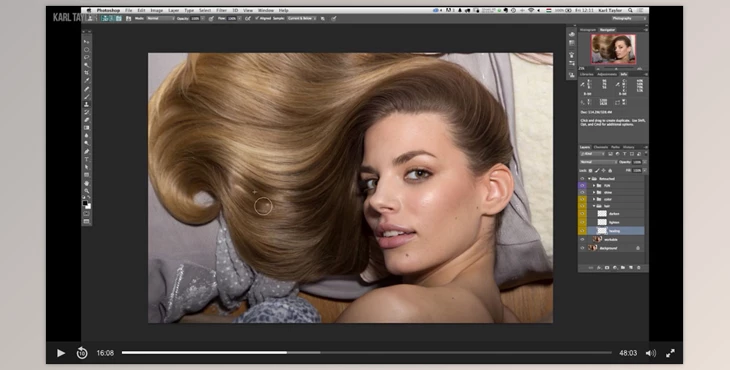The image size is (730, 370).
Task: Open the Flow dropdown arrow
Action: [x=240, y=19]
